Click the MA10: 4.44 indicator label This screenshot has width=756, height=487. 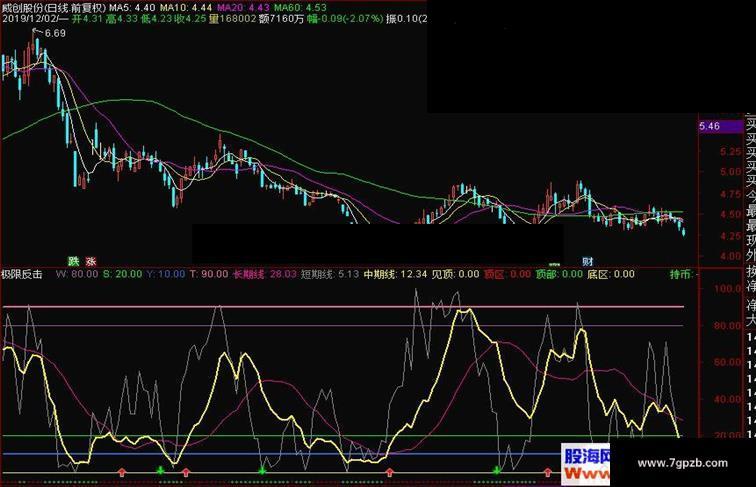186,8
